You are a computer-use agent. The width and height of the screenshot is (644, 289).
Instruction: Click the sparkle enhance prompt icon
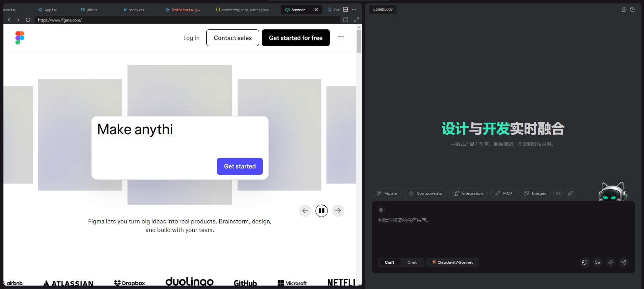611,262
